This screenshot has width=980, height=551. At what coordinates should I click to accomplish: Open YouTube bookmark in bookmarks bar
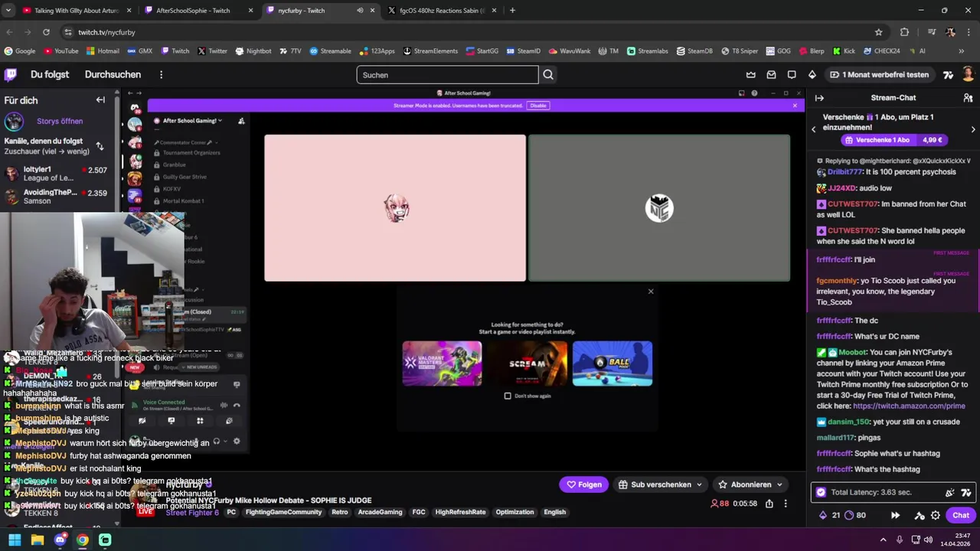click(x=61, y=51)
